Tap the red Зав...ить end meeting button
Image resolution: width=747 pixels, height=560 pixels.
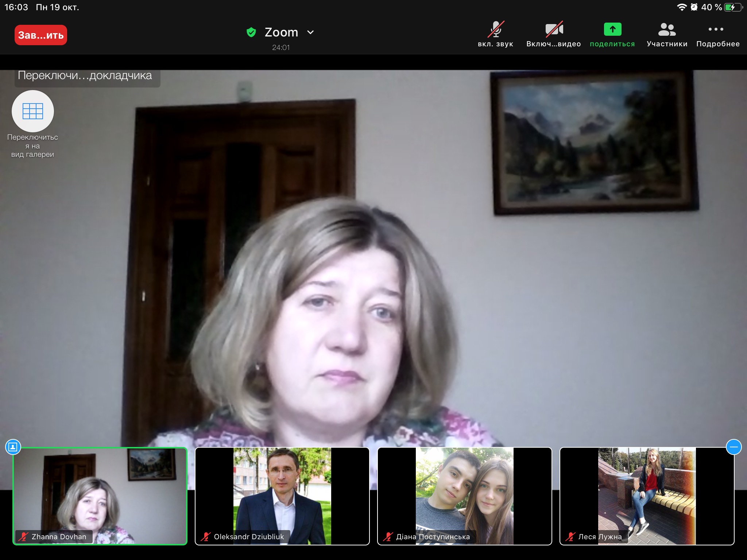pyautogui.click(x=41, y=35)
